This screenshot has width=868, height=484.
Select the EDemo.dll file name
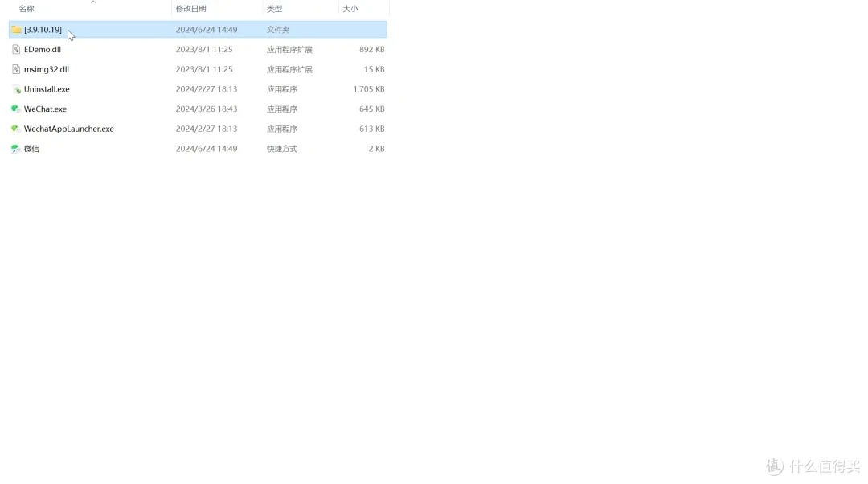pos(43,49)
